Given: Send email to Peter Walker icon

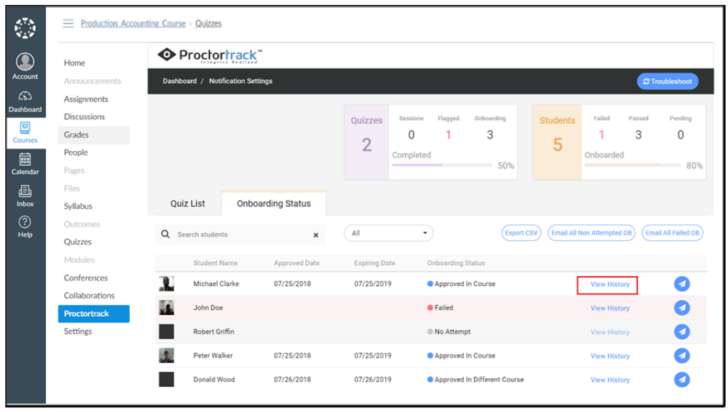Looking at the screenshot, I should point(682,356).
